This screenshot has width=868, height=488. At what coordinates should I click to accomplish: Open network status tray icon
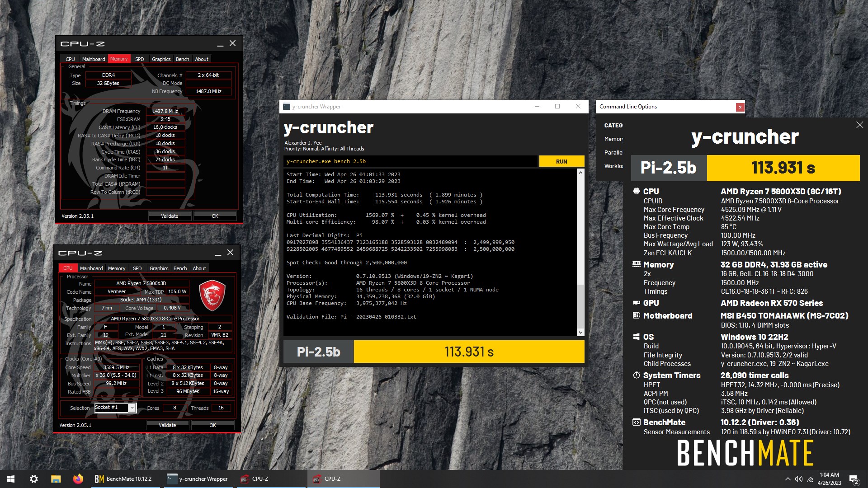(810, 479)
